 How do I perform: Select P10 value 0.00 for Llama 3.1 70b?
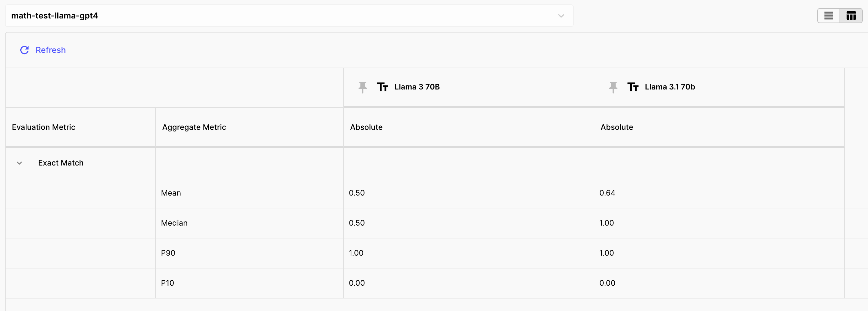(607, 283)
